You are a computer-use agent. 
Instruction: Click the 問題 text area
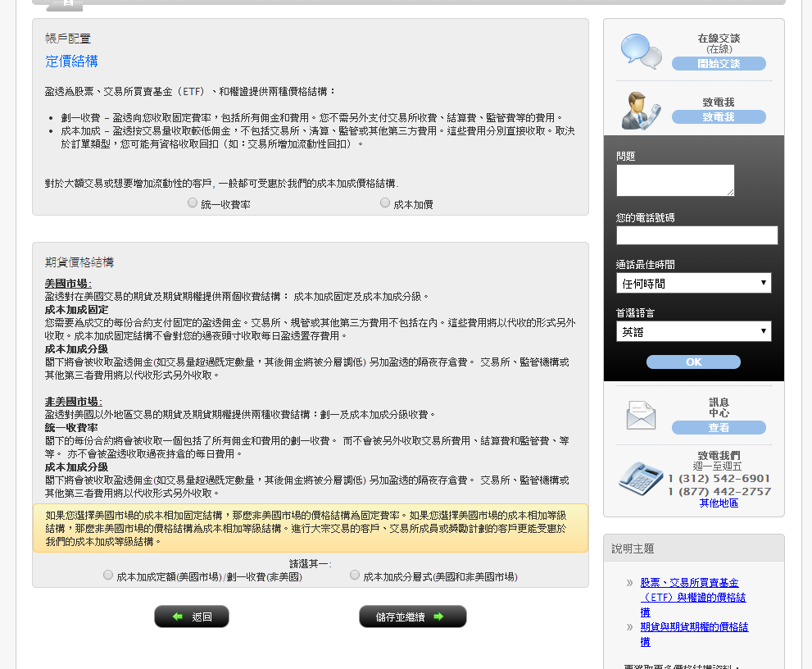pyautogui.click(x=675, y=180)
